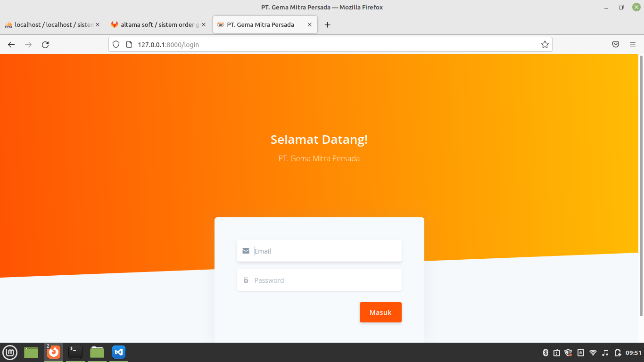Click the battery power tray icon
This screenshot has width=644, height=362.
tap(618, 353)
